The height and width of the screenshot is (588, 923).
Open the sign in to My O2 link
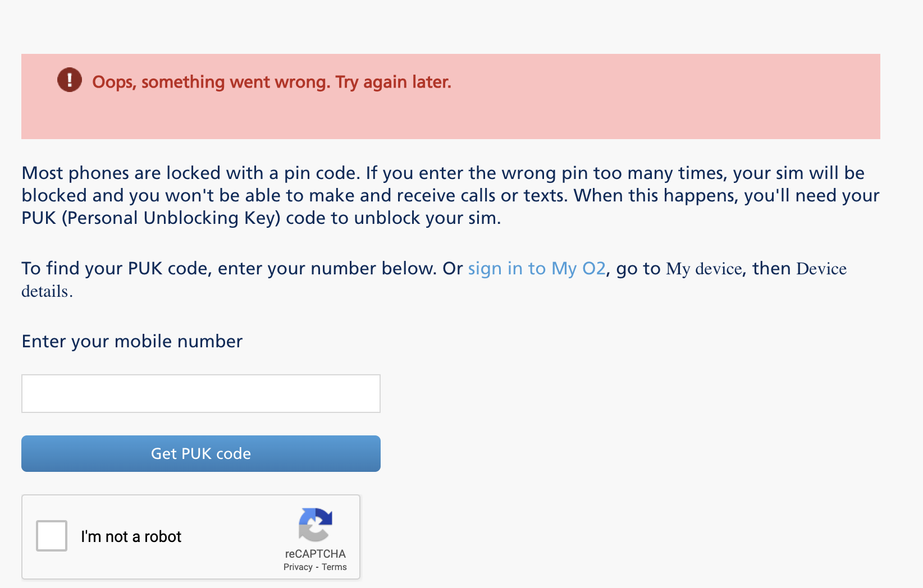click(536, 269)
